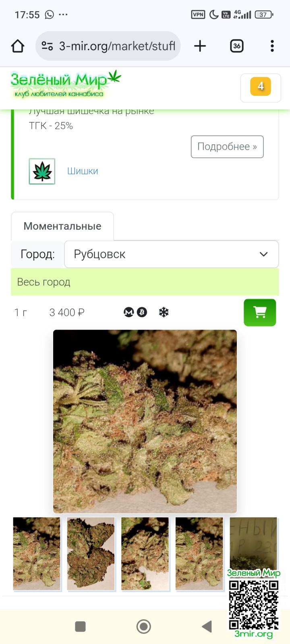The width and height of the screenshot is (290, 644).
Task: Click the 3-mir.org address bar field
Action: [x=108, y=46]
